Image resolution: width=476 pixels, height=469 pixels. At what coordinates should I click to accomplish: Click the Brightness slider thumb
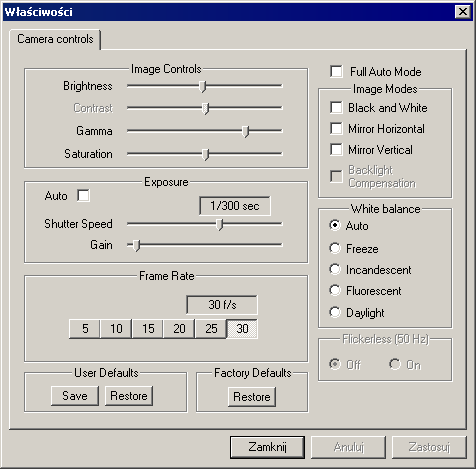click(x=202, y=86)
